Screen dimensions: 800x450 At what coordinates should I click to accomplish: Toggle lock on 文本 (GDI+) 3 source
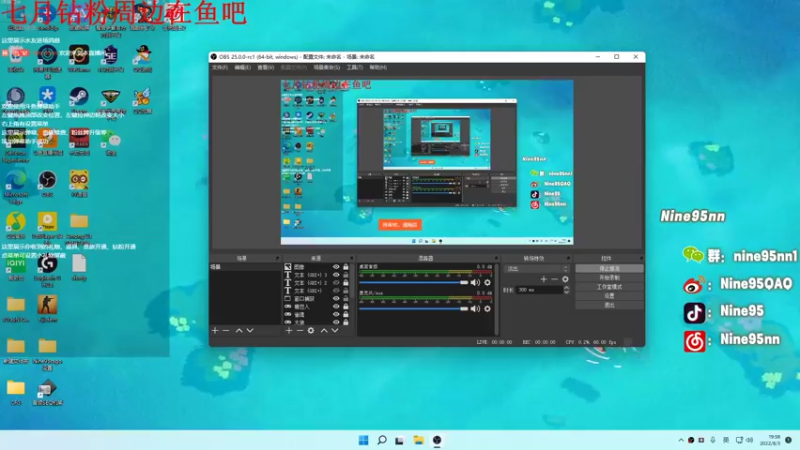(346, 274)
